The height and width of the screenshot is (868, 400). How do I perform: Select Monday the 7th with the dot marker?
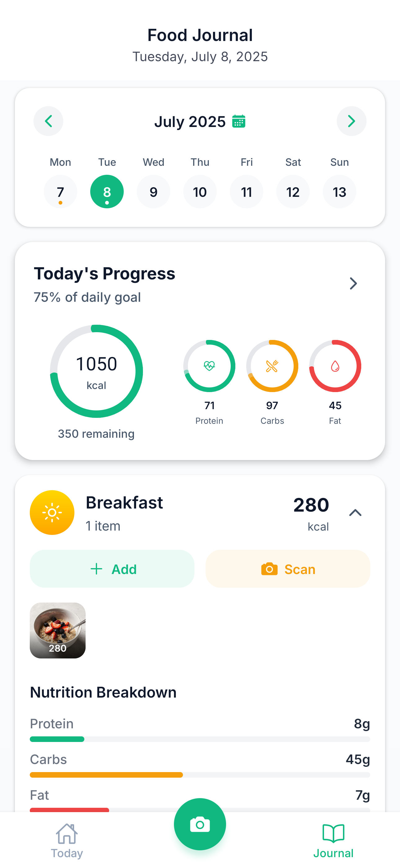point(60,192)
